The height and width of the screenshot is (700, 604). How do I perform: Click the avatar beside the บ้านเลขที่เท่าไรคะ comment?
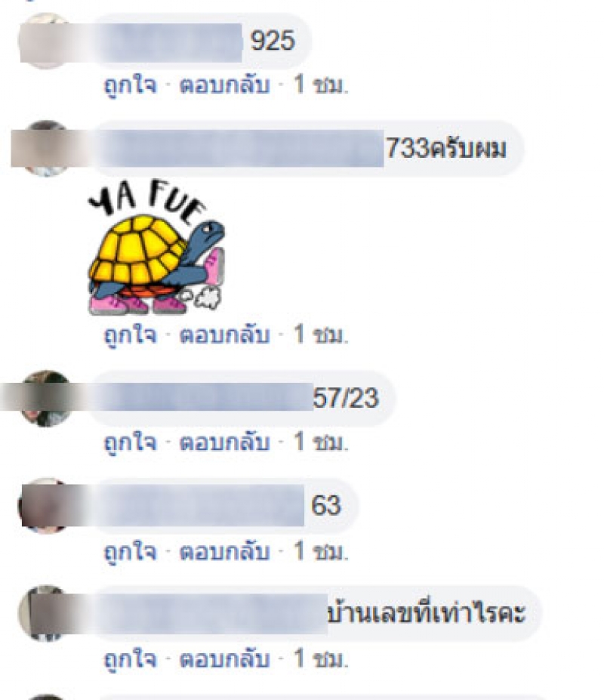[44, 613]
